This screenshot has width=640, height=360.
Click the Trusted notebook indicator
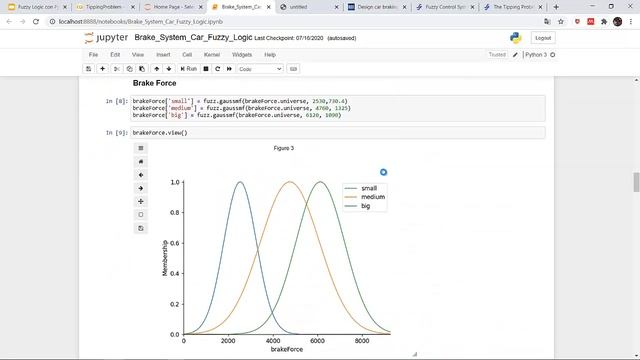click(497, 55)
